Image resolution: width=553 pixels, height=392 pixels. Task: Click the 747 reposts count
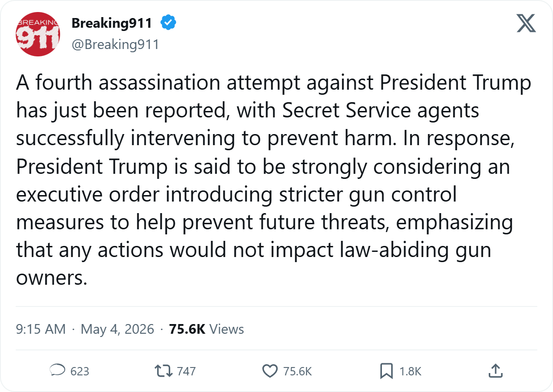click(186, 371)
